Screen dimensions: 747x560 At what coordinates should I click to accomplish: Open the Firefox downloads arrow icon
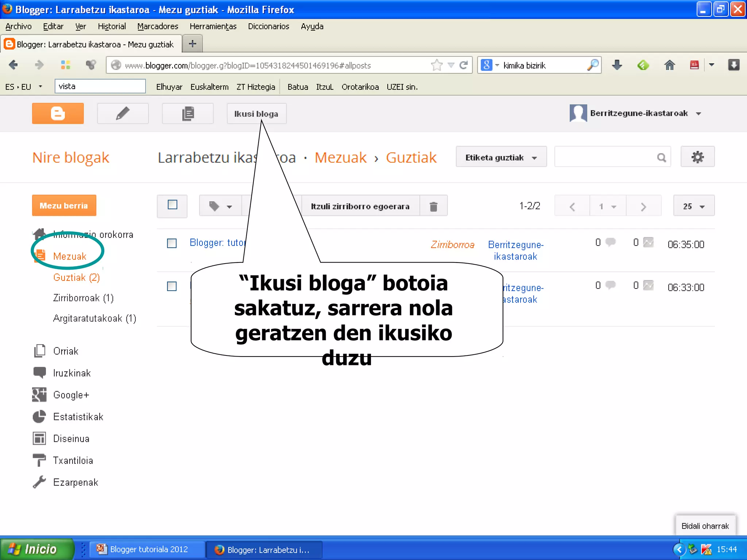pyautogui.click(x=617, y=65)
